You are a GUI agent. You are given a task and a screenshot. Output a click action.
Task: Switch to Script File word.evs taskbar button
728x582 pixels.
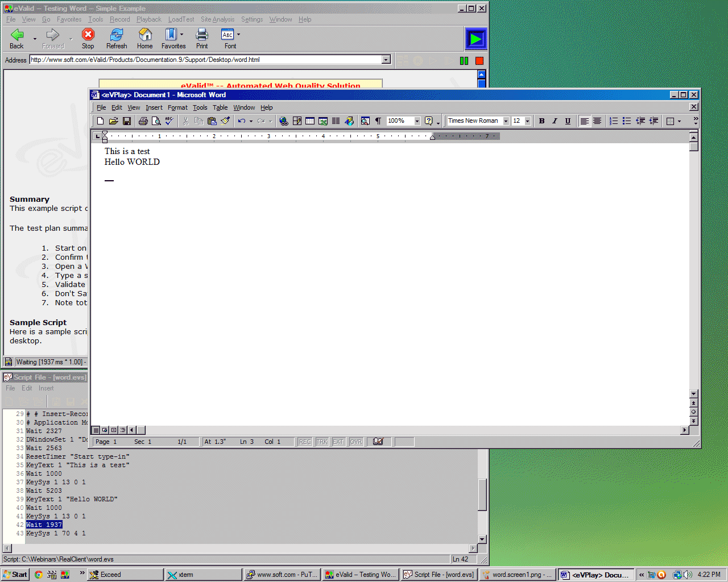point(439,575)
